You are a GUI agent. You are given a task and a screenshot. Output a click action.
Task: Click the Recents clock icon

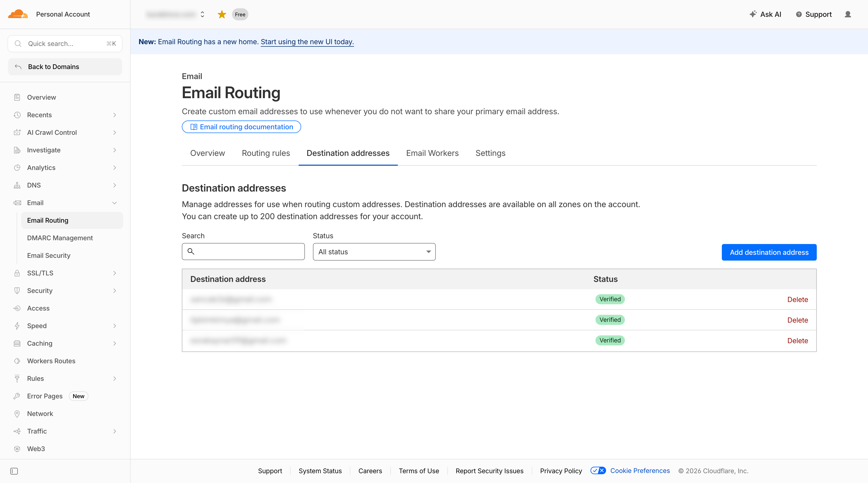[17, 115]
